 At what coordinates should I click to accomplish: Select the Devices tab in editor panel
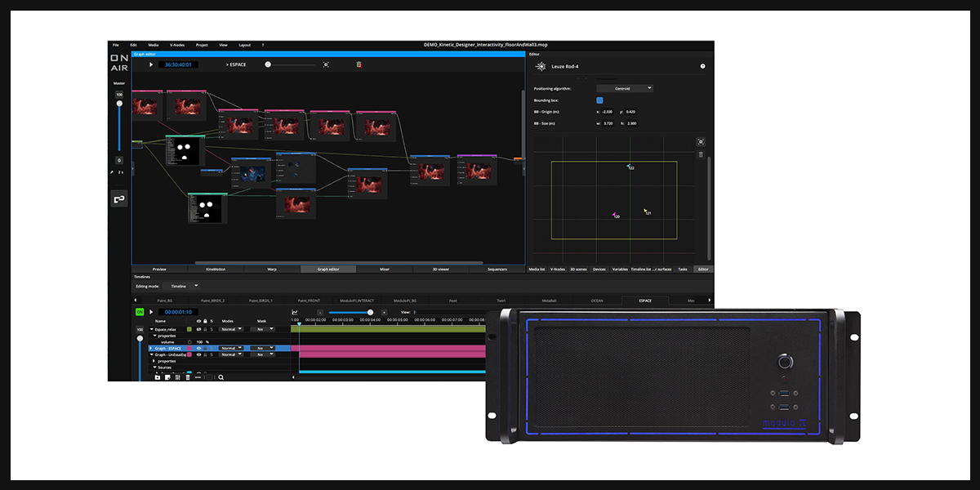click(599, 269)
